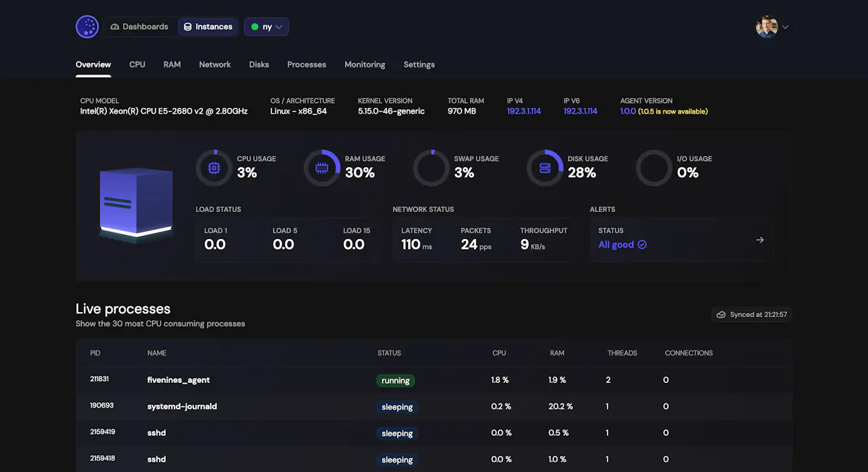This screenshot has width=868, height=472.
Task: Open the Settings tab
Action: click(419, 64)
